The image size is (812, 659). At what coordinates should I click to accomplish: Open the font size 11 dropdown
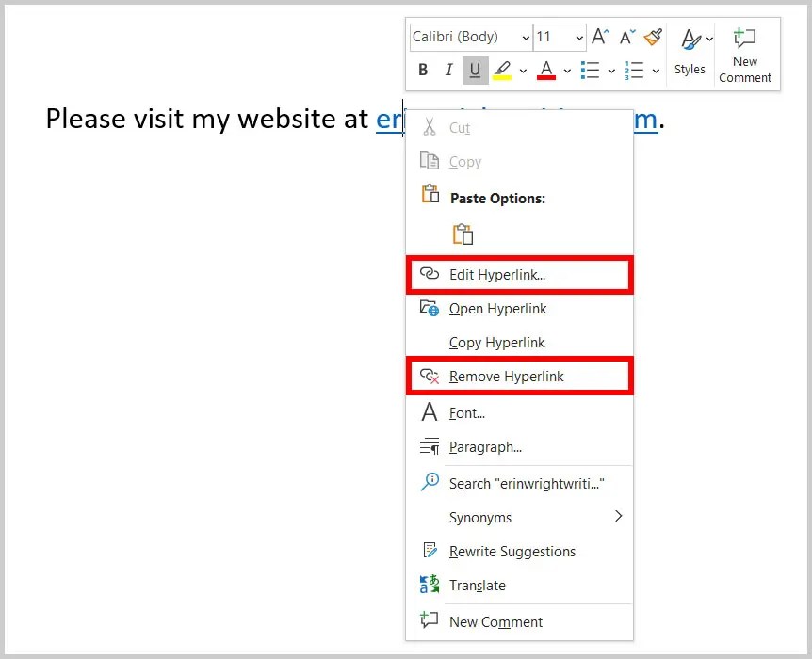point(577,37)
